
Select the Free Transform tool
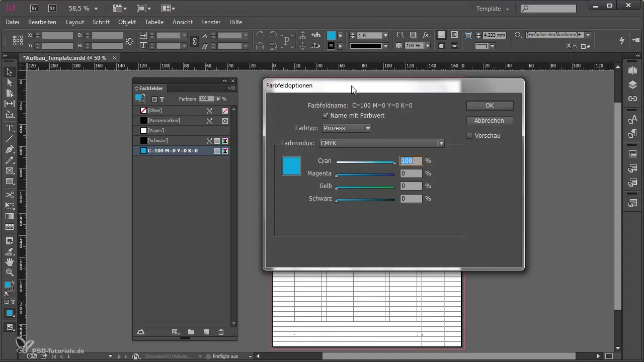(10, 205)
